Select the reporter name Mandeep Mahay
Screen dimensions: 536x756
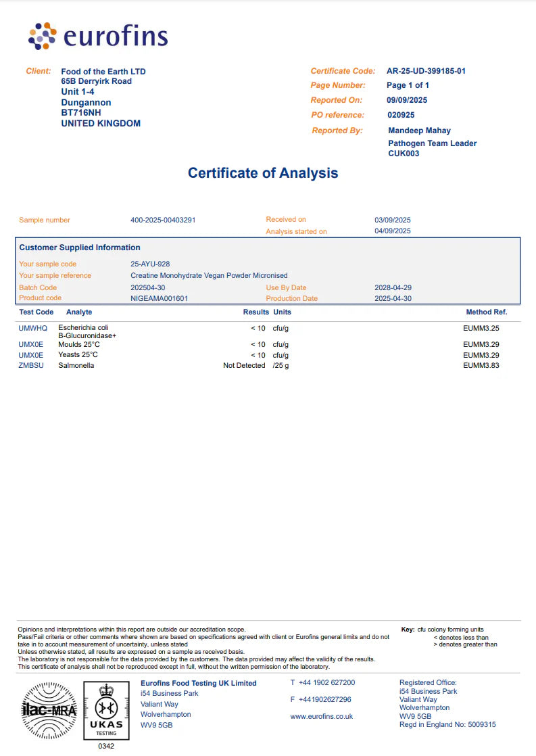point(419,131)
